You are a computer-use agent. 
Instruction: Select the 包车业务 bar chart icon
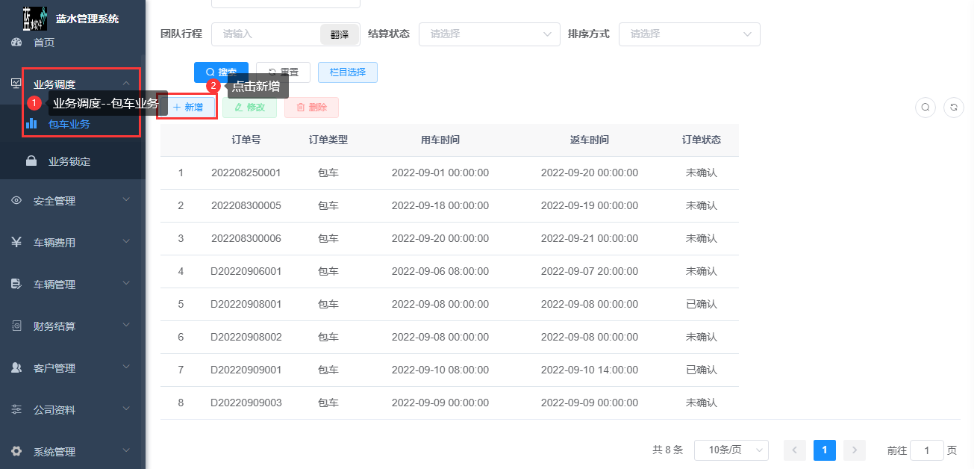coord(31,124)
